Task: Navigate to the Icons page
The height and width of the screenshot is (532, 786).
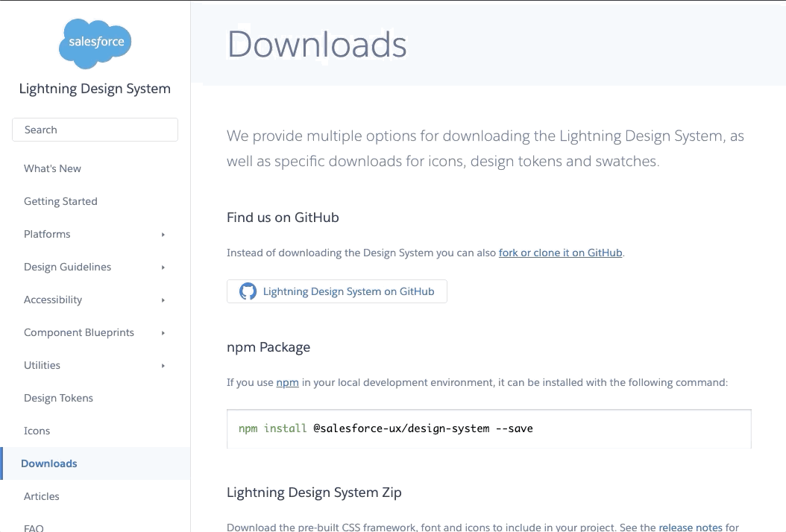Action: pyautogui.click(x=37, y=431)
